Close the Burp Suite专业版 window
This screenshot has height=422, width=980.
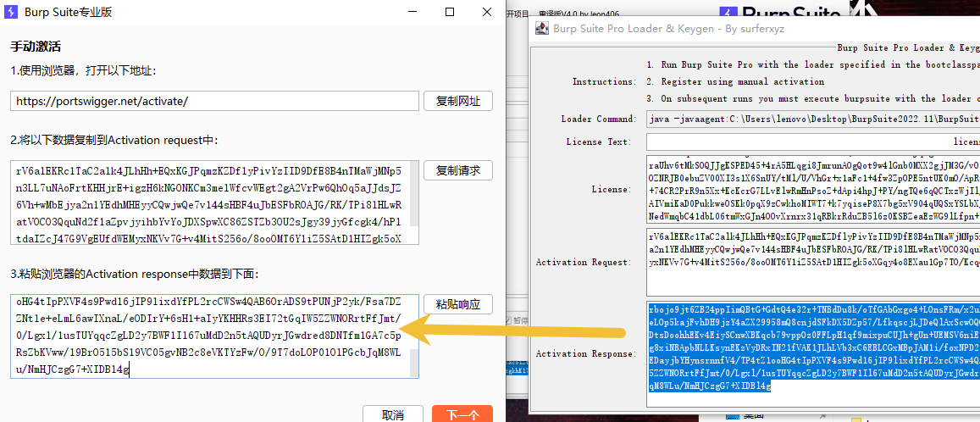click(487, 12)
